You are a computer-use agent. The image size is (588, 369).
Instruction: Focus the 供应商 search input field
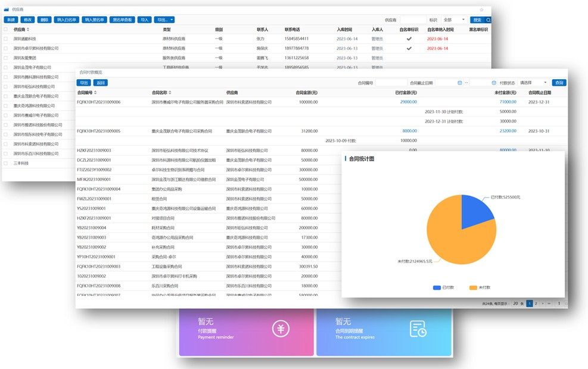[x=413, y=20]
